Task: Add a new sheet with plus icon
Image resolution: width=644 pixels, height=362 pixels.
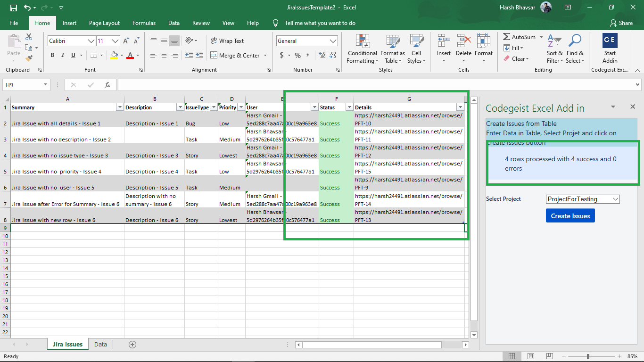Action: pos(132,345)
